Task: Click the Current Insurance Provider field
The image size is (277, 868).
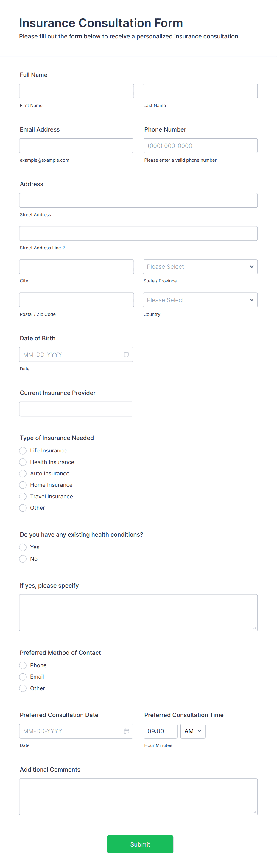Action: 76,409
